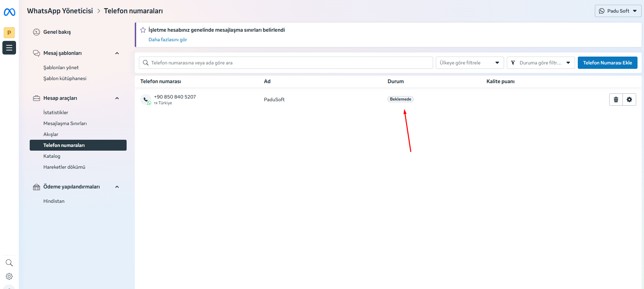Follow the Daha fazlasını gör link
This screenshot has width=644, height=289.
(x=168, y=40)
